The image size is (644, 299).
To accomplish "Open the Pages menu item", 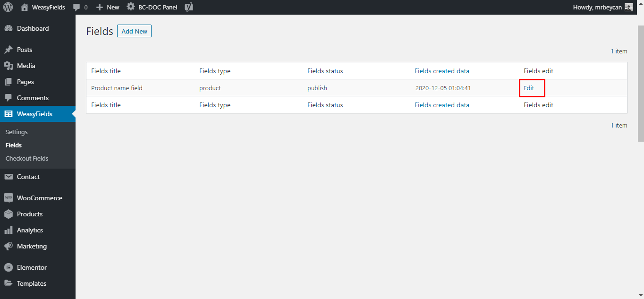I will [x=25, y=82].
